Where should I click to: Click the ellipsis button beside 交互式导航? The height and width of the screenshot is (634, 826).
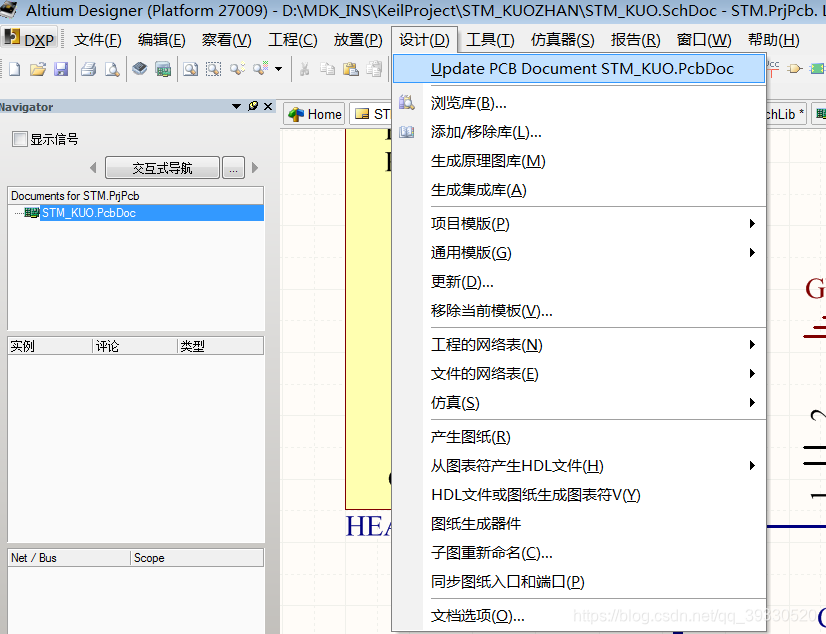[233, 168]
